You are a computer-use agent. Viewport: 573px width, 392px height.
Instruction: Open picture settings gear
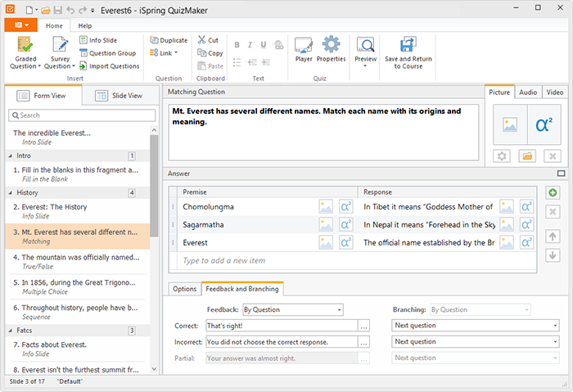(502, 156)
